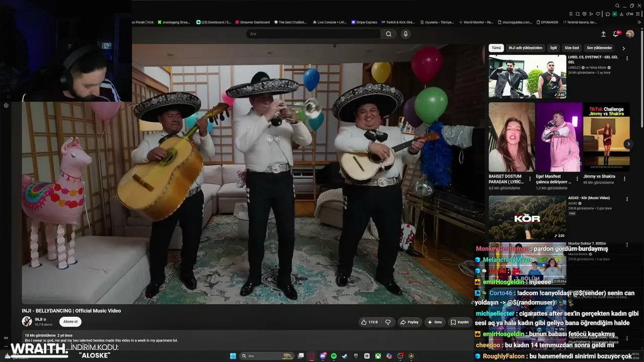644x362 pixels.
Task: Select the İlgili filter chip
Action: (x=553, y=48)
